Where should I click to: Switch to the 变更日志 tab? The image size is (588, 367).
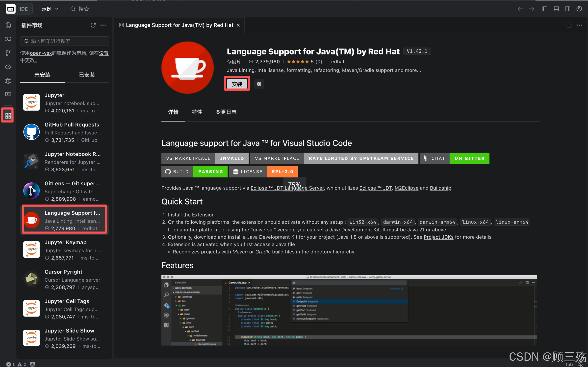pos(226,112)
